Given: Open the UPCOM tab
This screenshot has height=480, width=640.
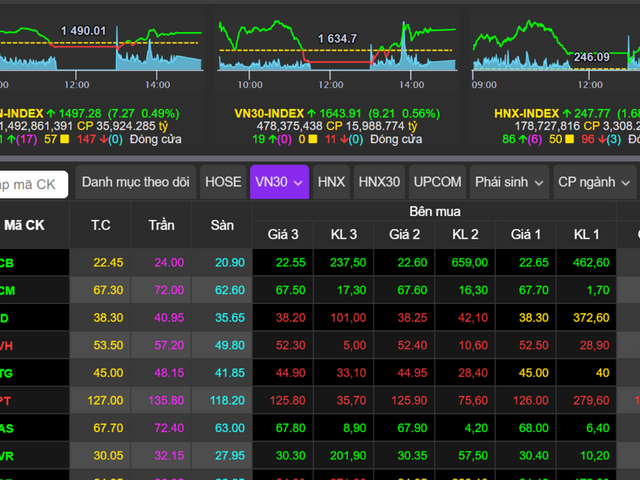Looking at the screenshot, I should tap(438, 183).
